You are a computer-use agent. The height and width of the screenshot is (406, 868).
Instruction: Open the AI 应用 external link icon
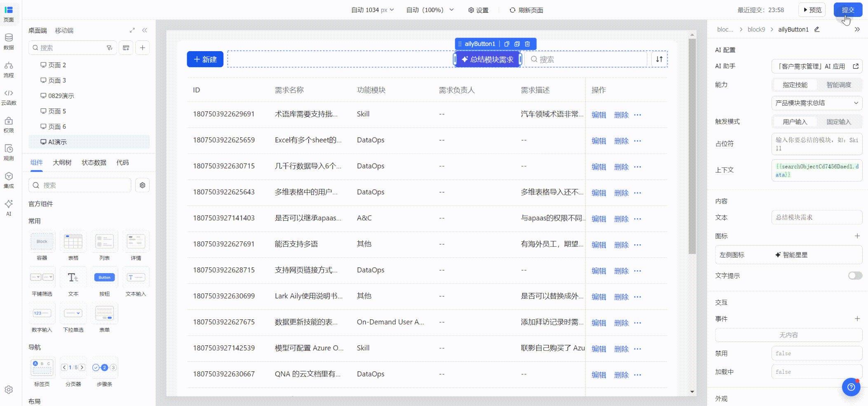856,66
